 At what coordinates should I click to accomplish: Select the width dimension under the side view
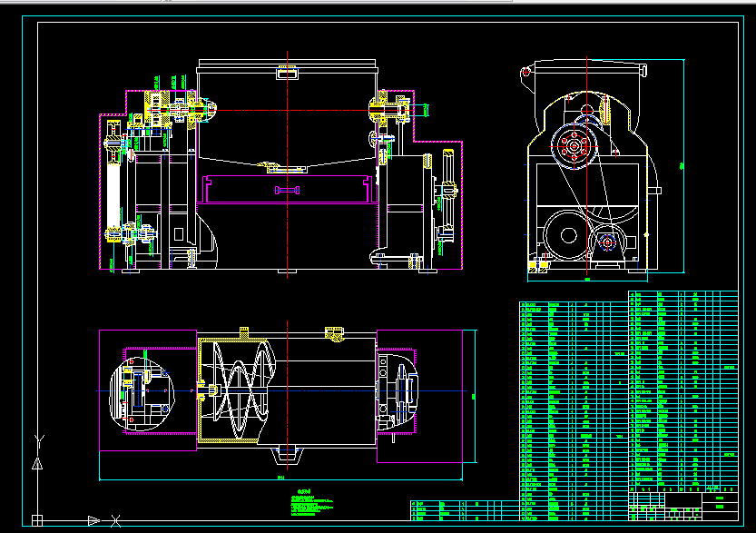click(x=587, y=279)
